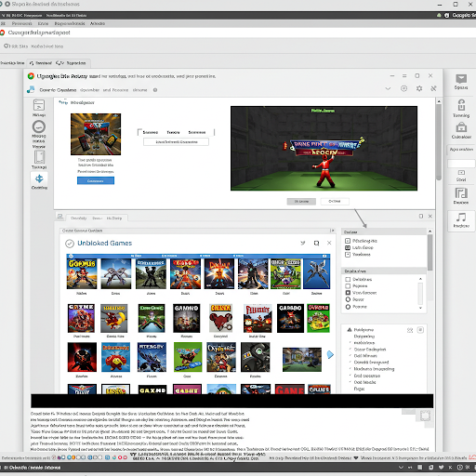The width and height of the screenshot is (476, 476).
Task: Click the upper right panel scrollbar thumb
Action: 430,252
